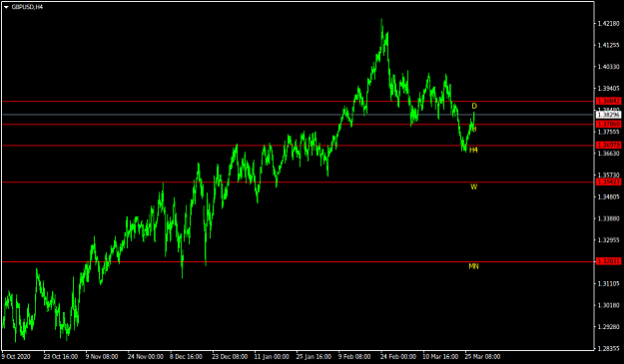The width and height of the screenshot is (624, 364).
Task: Click the 9 Nov 08:00 date label
Action: point(102,357)
